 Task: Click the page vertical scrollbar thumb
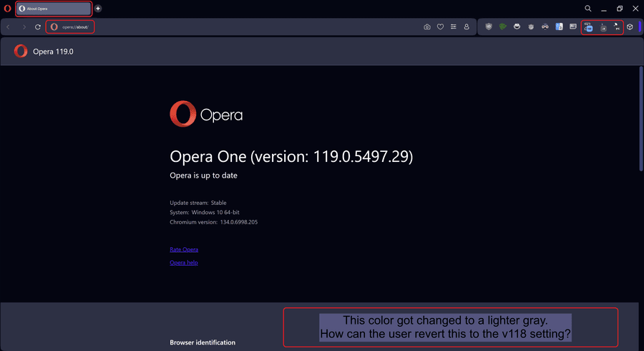pos(640,118)
